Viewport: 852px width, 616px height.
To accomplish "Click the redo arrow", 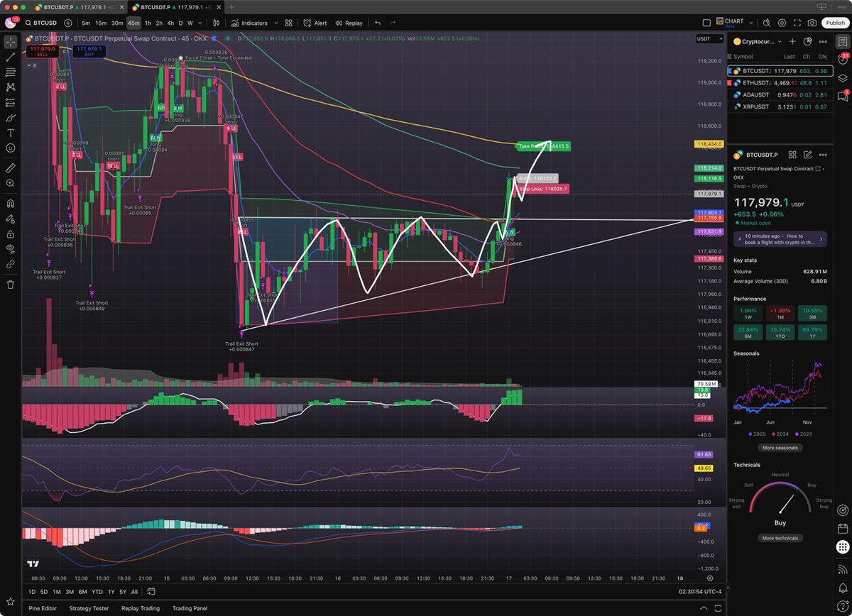I will (393, 23).
